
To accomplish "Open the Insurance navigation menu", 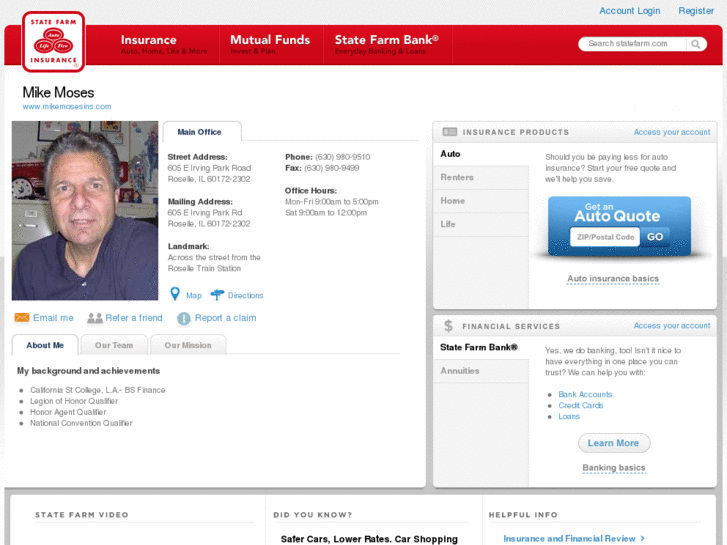I will coord(164,45).
